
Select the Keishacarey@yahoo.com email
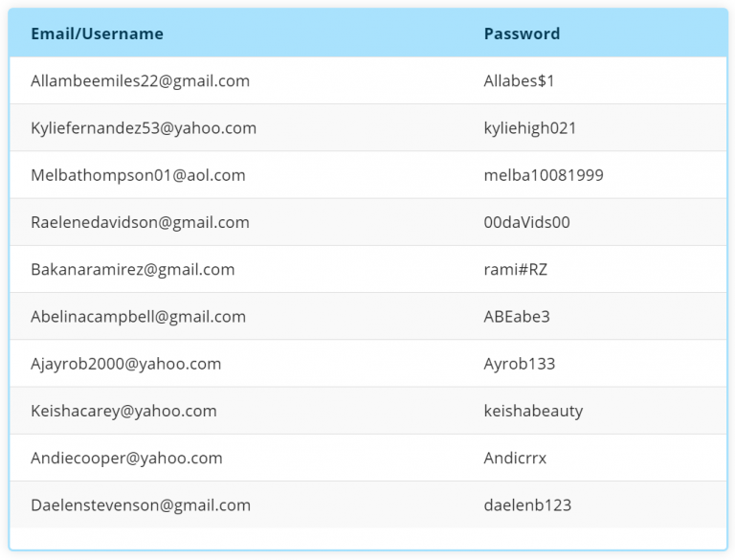123,411
